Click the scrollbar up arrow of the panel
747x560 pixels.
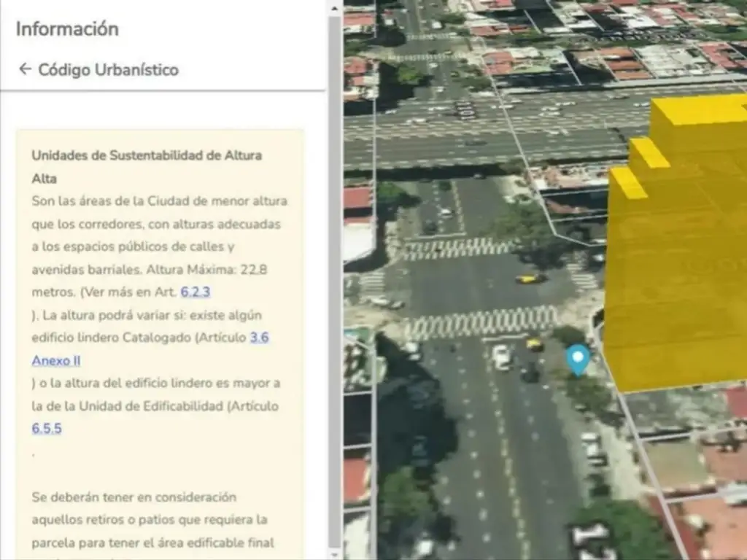point(334,8)
